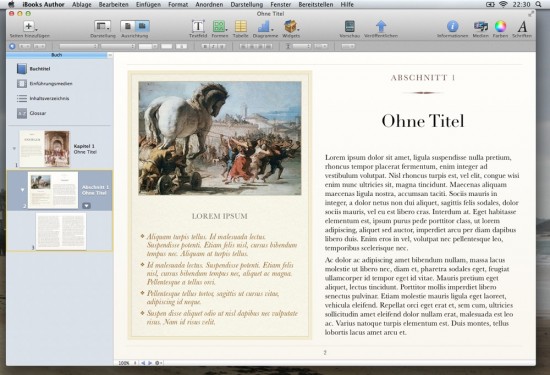Click the Seiten hinzufügen plus icon
Image resolution: width=550 pixels, height=375 pixels.
29,26
